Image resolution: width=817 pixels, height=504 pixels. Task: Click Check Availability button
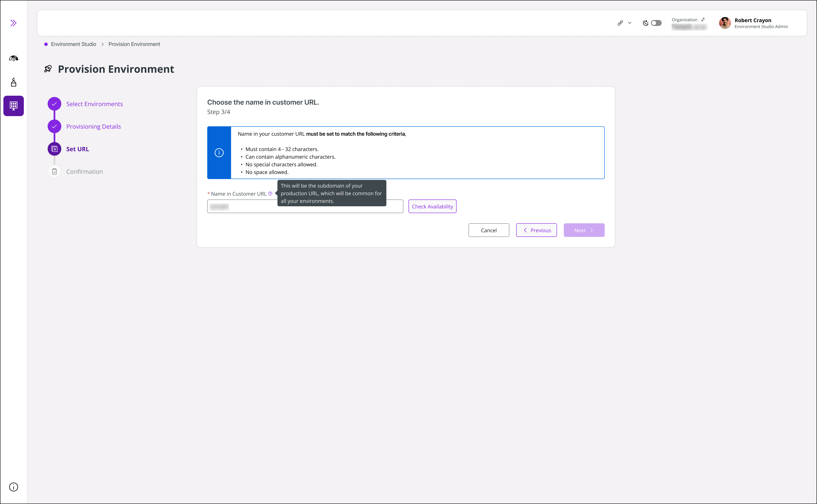433,206
